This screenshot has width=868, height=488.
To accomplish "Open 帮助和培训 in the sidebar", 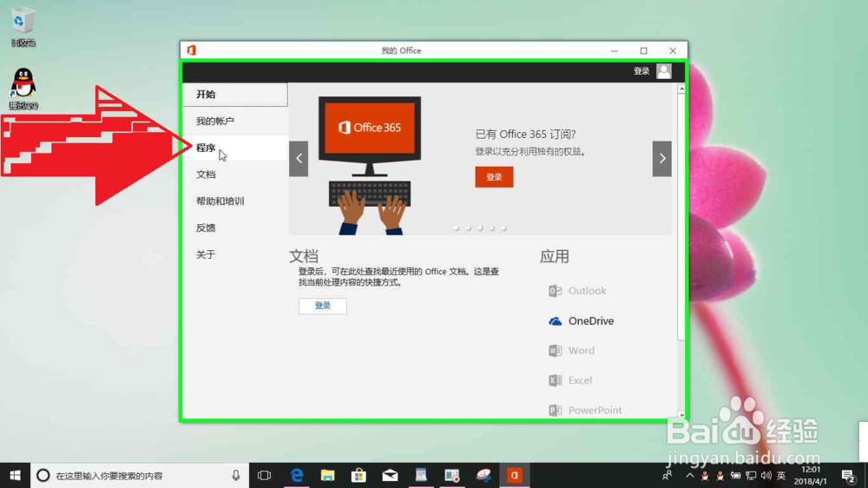I will [x=235, y=201].
